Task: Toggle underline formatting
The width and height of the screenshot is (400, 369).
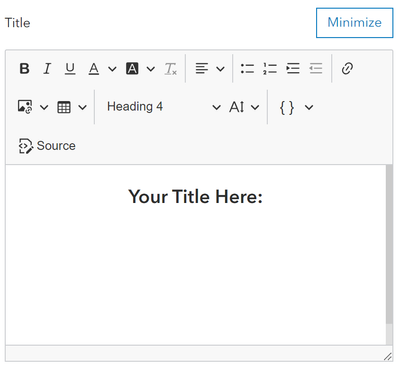Action: [x=70, y=69]
